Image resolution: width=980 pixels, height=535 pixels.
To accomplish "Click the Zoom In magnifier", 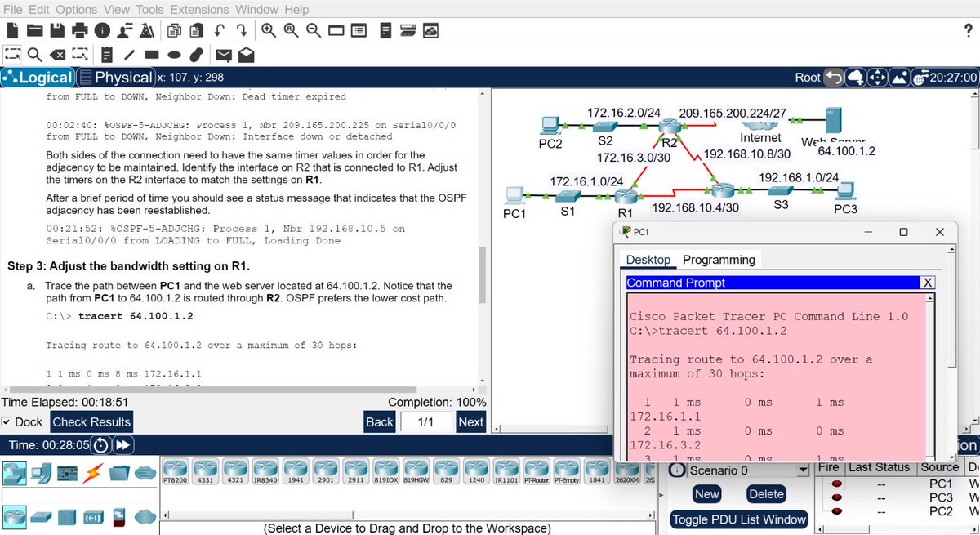I will tap(269, 30).
